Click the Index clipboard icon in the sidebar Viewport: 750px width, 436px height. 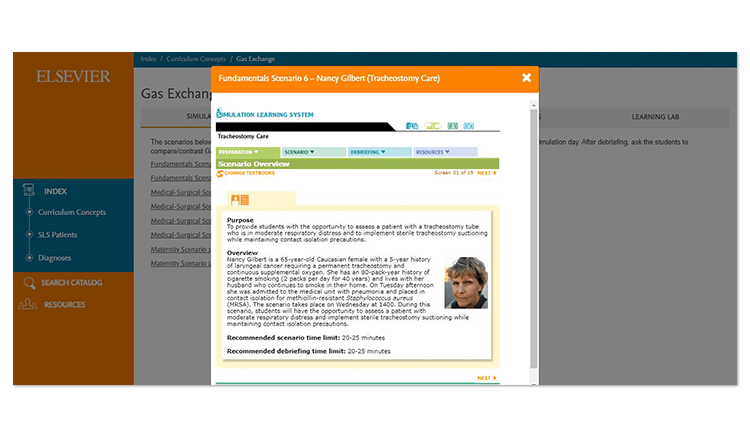tap(29, 190)
